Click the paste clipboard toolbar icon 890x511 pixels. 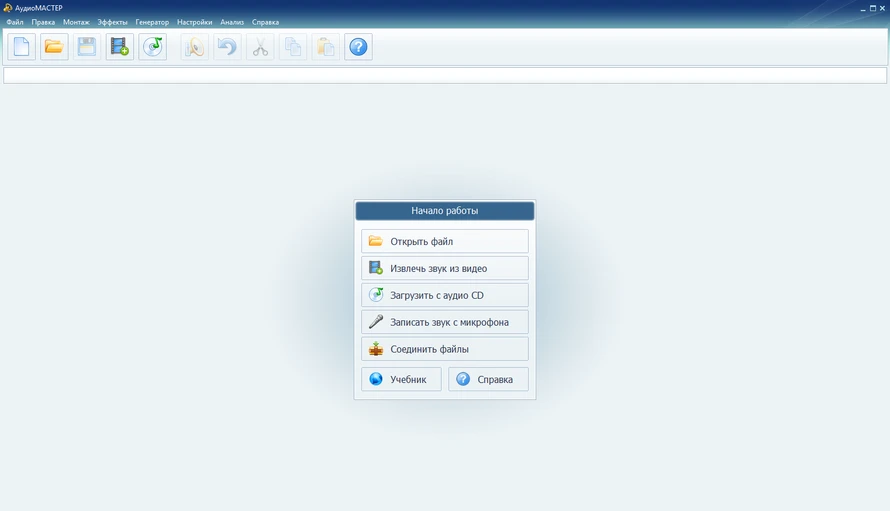pos(326,46)
